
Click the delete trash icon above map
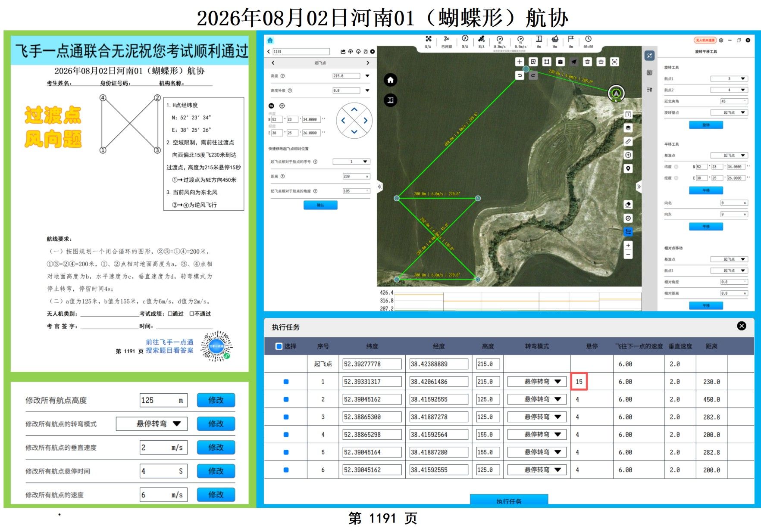coord(587,62)
